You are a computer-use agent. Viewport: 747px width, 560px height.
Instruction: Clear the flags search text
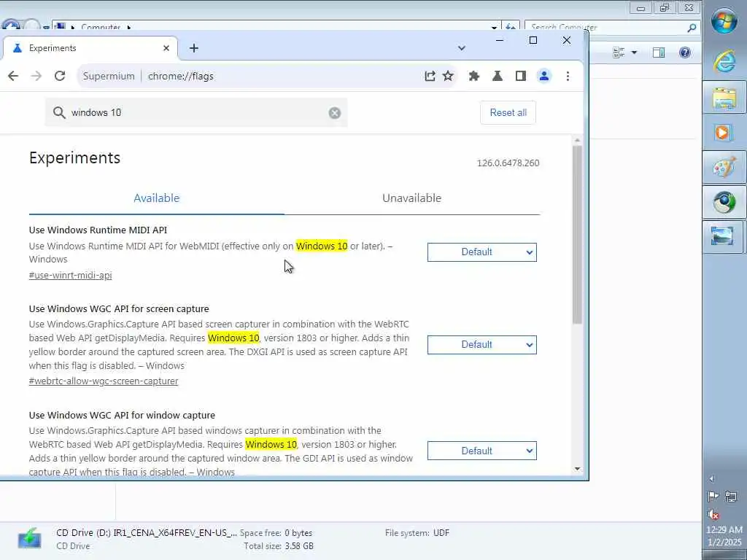[335, 113]
